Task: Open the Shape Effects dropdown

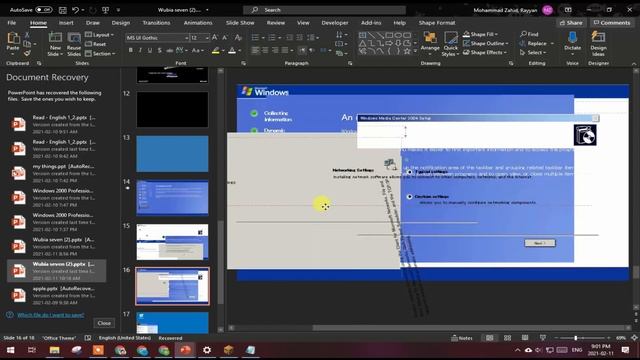Action: [485, 52]
